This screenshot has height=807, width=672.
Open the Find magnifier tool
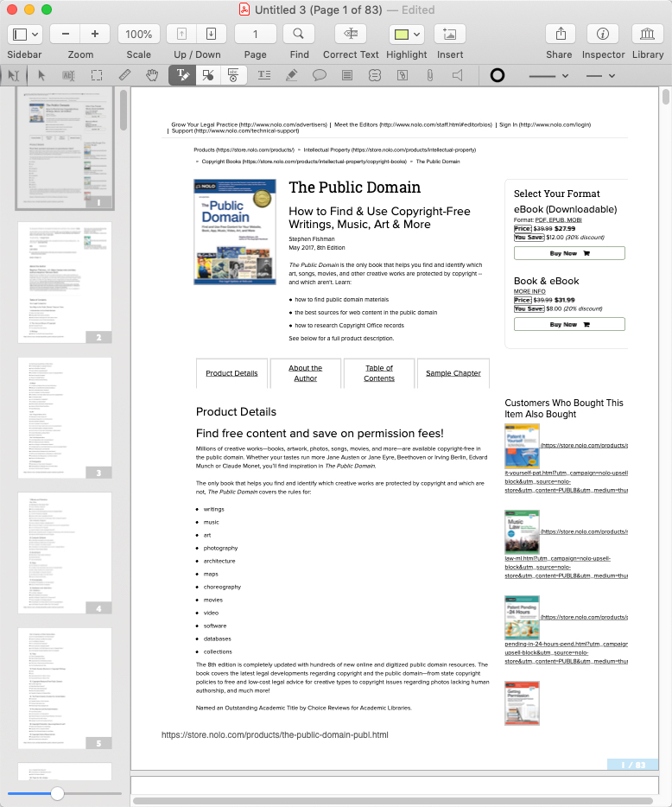pyautogui.click(x=299, y=34)
